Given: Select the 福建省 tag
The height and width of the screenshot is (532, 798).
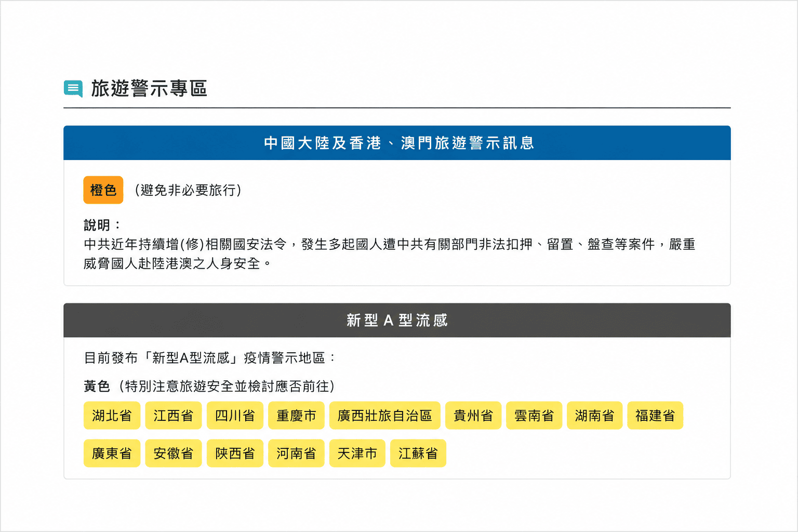Looking at the screenshot, I should pyautogui.click(x=655, y=416).
